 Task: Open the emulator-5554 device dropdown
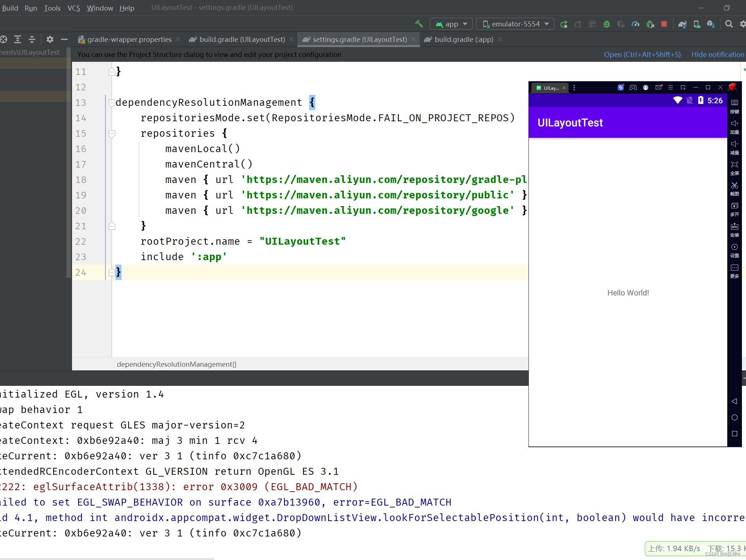click(x=515, y=24)
